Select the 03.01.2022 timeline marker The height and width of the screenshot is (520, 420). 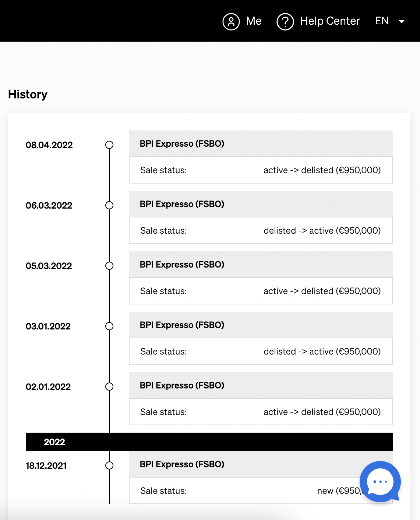pos(109,326)
